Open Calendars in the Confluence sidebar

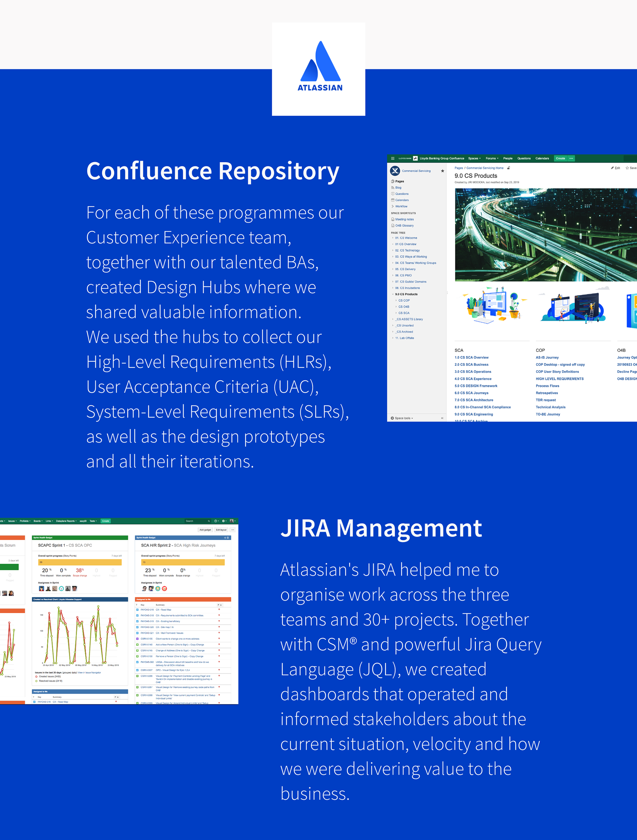400,200
